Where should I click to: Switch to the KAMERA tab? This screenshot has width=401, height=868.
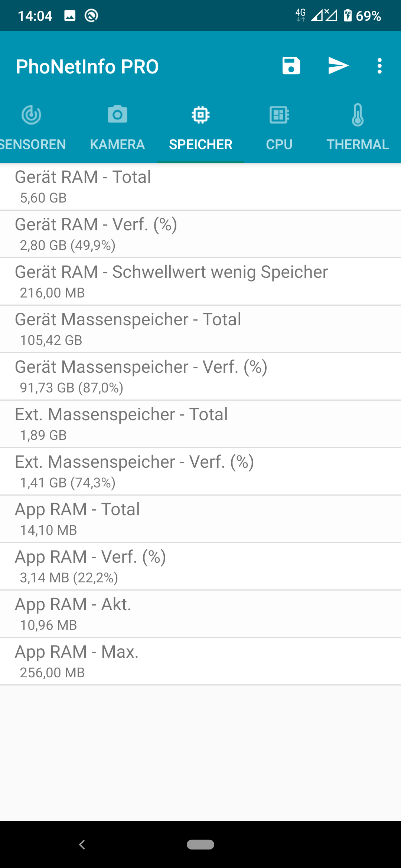pyautogui.click(x=117, y=144)
